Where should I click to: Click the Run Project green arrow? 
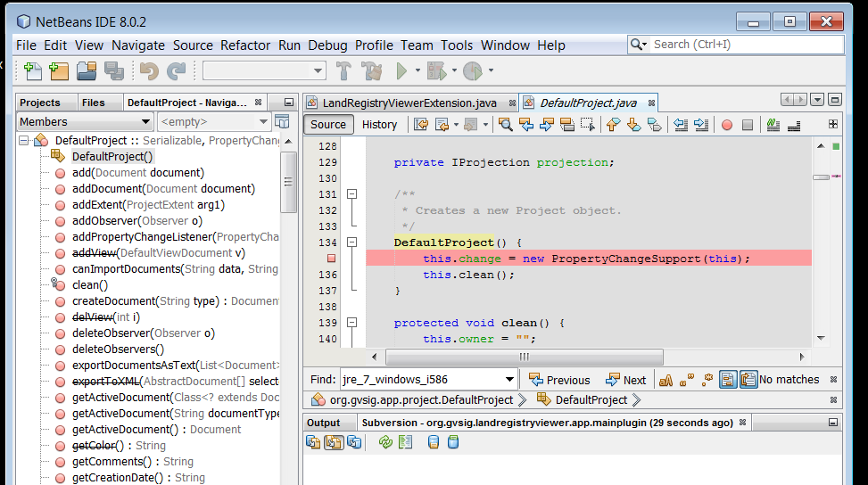pos(402,71)
